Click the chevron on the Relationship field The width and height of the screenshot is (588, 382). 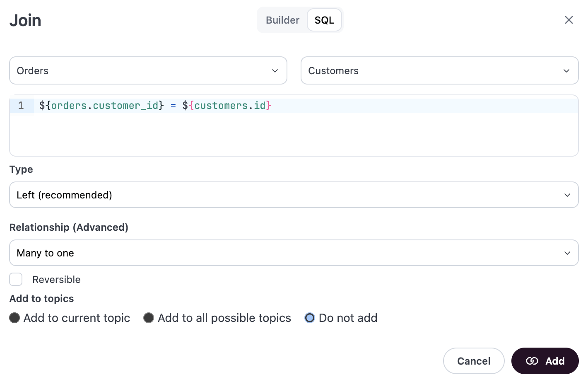coord(567,253)
